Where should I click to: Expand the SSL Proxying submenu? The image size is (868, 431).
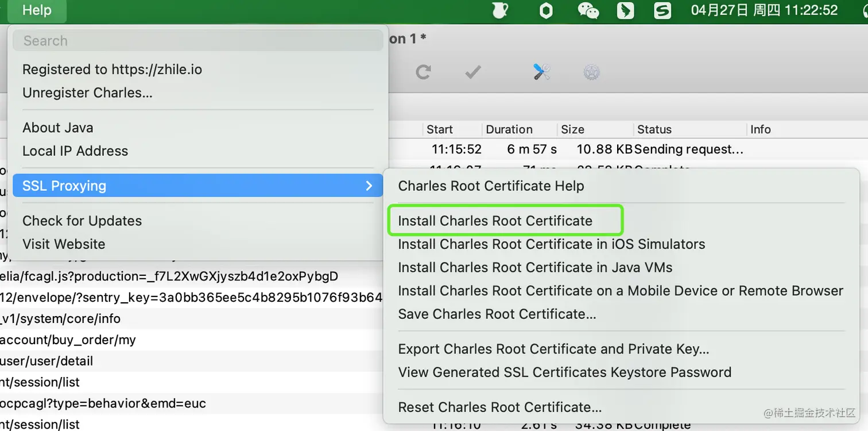point(198,186)
